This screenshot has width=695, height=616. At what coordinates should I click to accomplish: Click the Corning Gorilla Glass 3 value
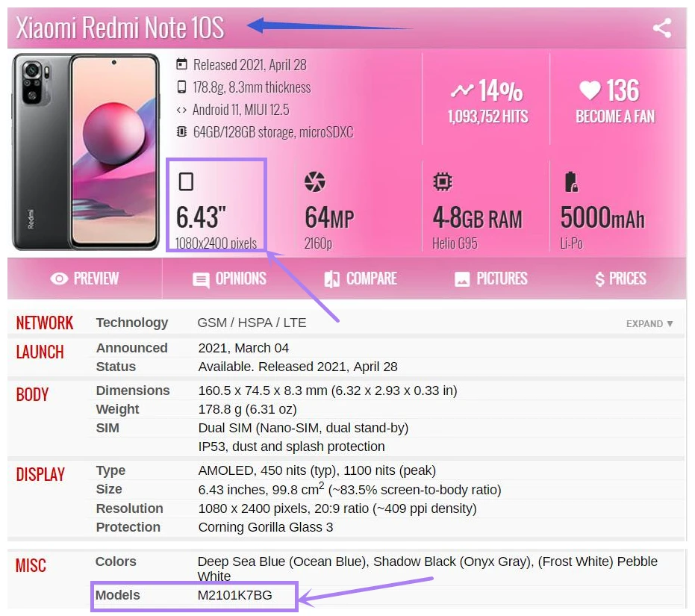[x=266, y=527]
